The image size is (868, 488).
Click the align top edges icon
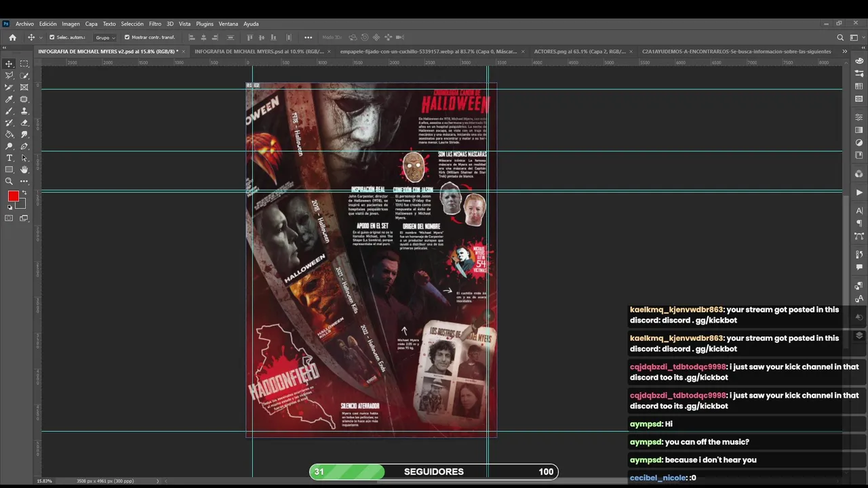(x=250, y=37)
